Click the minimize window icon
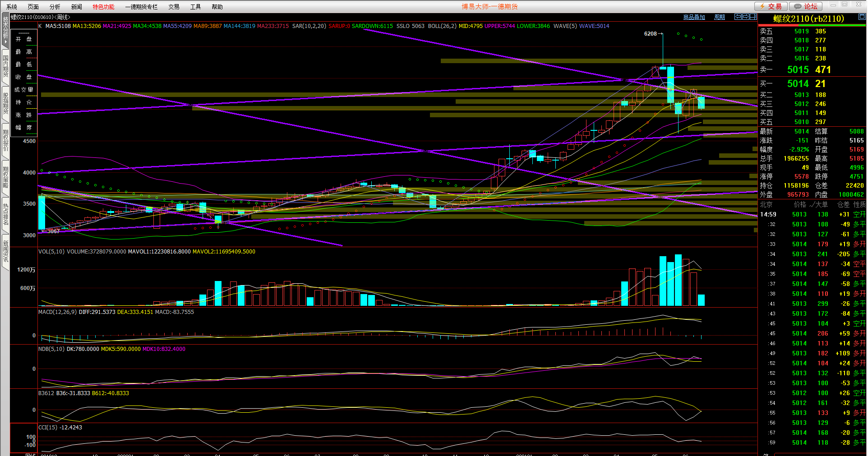868x456 pixels. coord(833,5)
